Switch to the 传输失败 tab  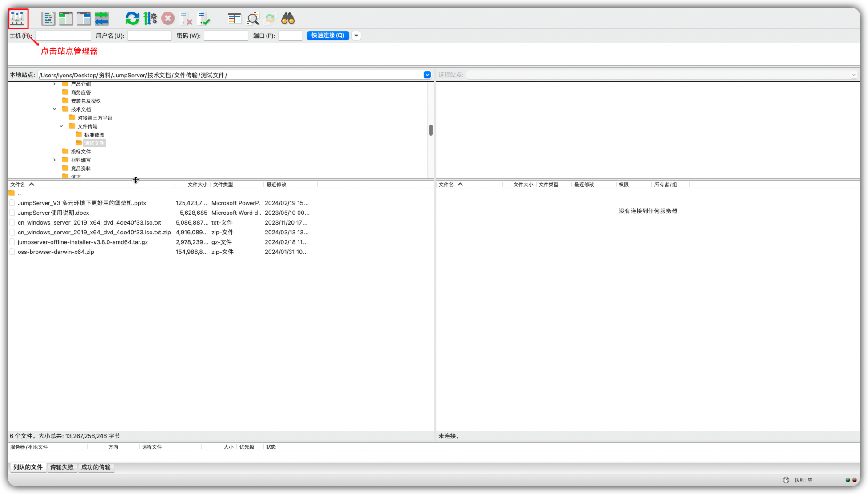pos(62,467)
